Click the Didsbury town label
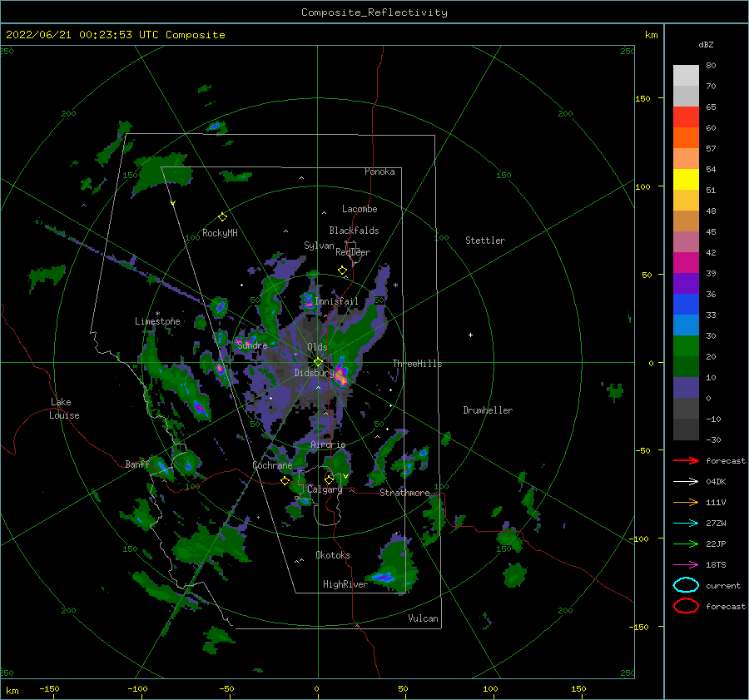Screen dimensions: 749x700 click(314, 373)
